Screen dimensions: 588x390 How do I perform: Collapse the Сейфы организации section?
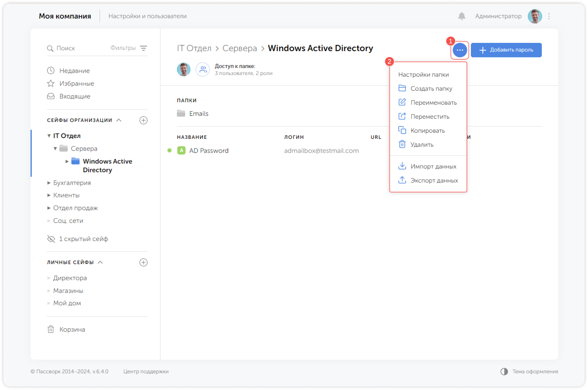pos(119,120)
